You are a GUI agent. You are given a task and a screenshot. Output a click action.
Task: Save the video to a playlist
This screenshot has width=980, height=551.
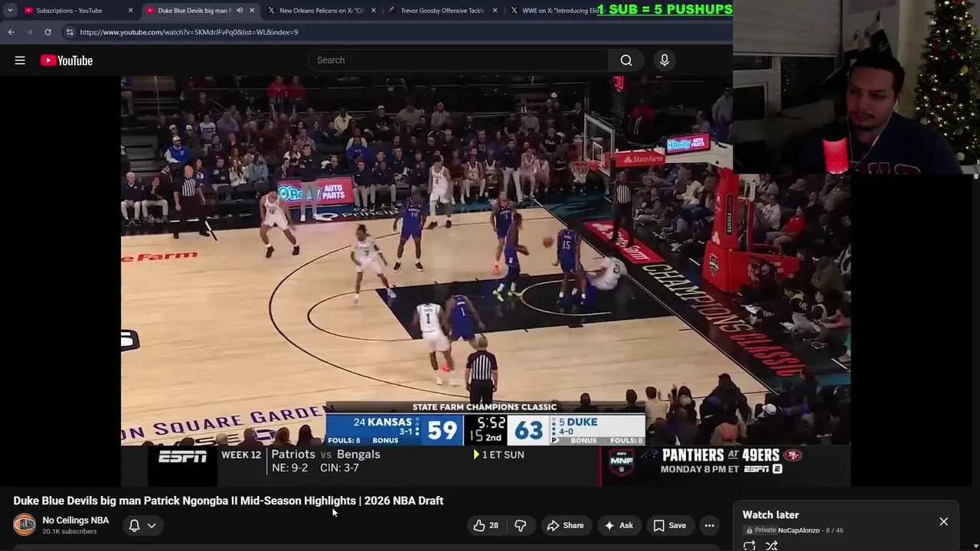[x=669, y=526]
